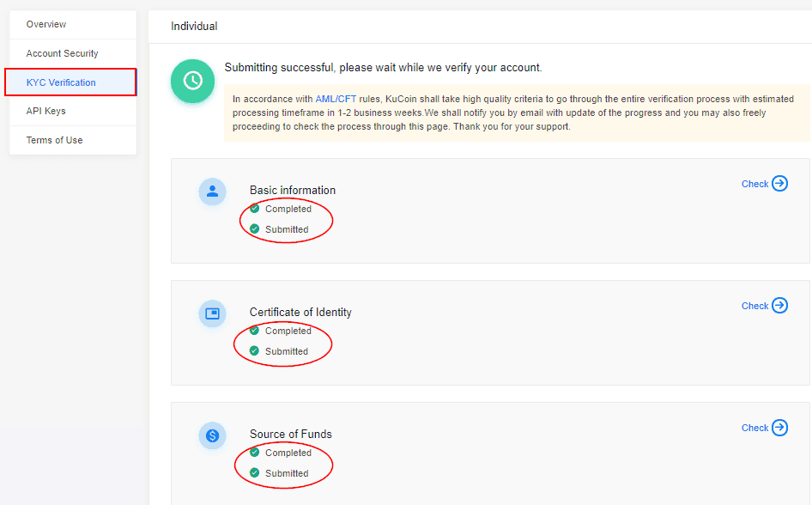Image resolution: width=812 pixels, height=505 pixels.
Task: Open API Keys page
Action: click(46, 111)
